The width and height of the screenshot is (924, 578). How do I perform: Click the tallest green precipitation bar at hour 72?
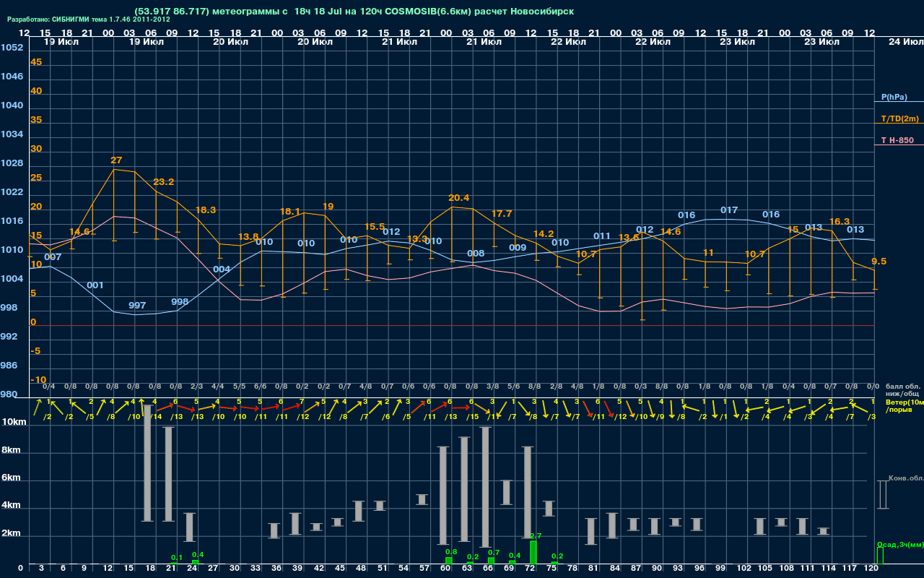click(x=533, y=552)
